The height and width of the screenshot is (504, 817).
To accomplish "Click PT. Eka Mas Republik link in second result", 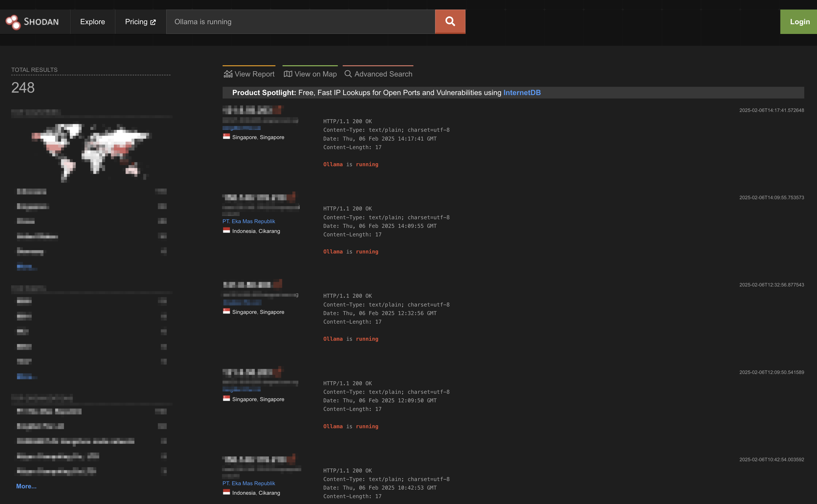I will (x=249, y=221).
